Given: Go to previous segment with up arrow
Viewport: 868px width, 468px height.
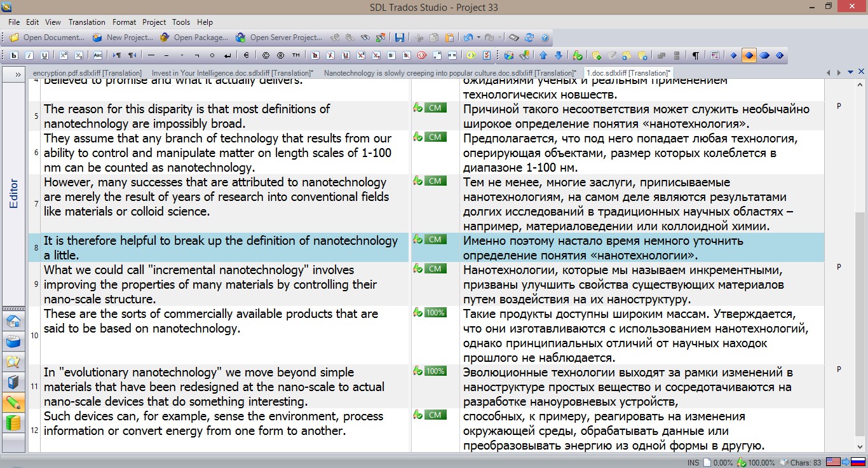Looking at the screenshot, I should pyautogui.click(x=543, y=55).
